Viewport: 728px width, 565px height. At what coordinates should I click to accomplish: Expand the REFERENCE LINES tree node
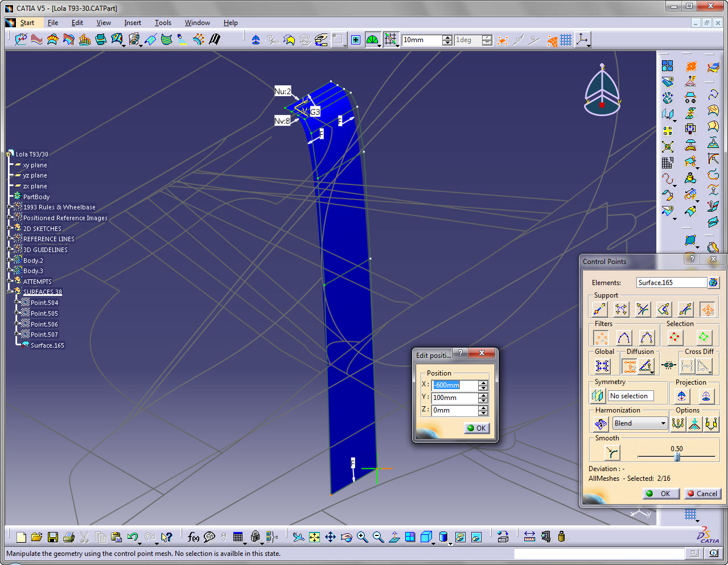pos(10,239)
